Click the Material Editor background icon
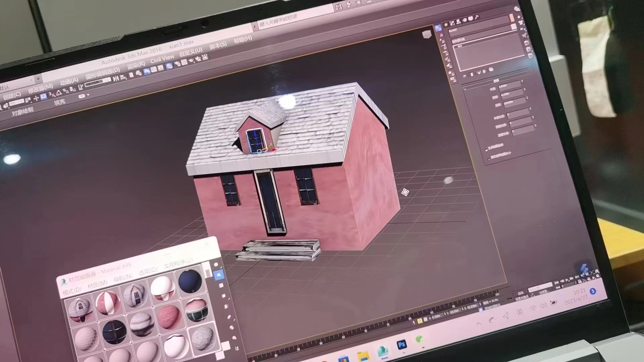 coord(221,286)
